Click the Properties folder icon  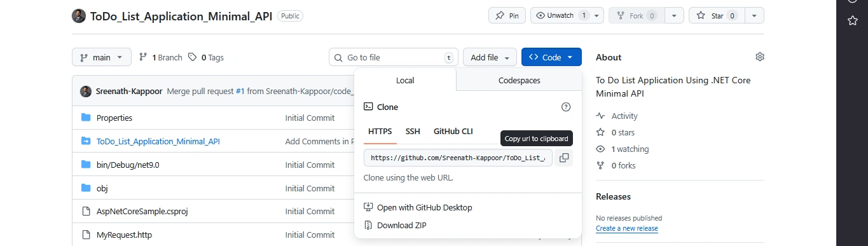[x=86, y=118]
